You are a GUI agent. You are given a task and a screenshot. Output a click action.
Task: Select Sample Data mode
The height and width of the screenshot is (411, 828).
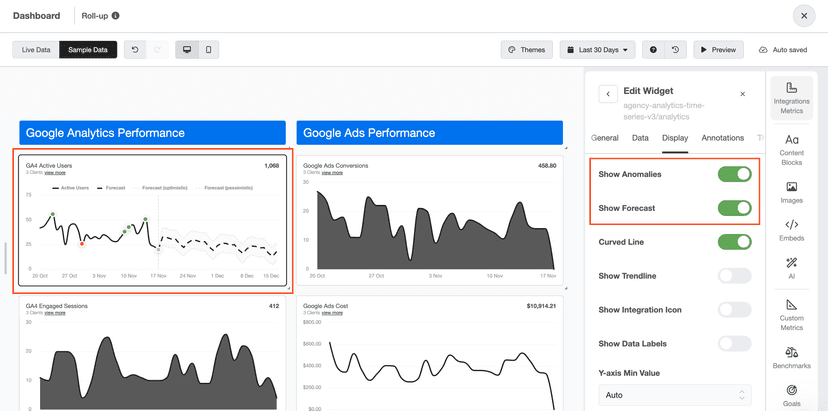click(x=88, y=50)
